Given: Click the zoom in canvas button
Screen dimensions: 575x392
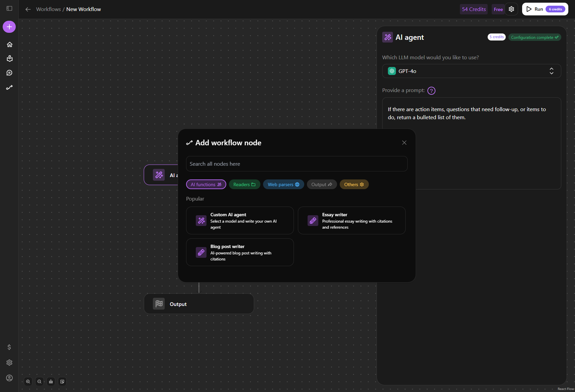Looking at the screenshot, I should (x=28, y=382).
